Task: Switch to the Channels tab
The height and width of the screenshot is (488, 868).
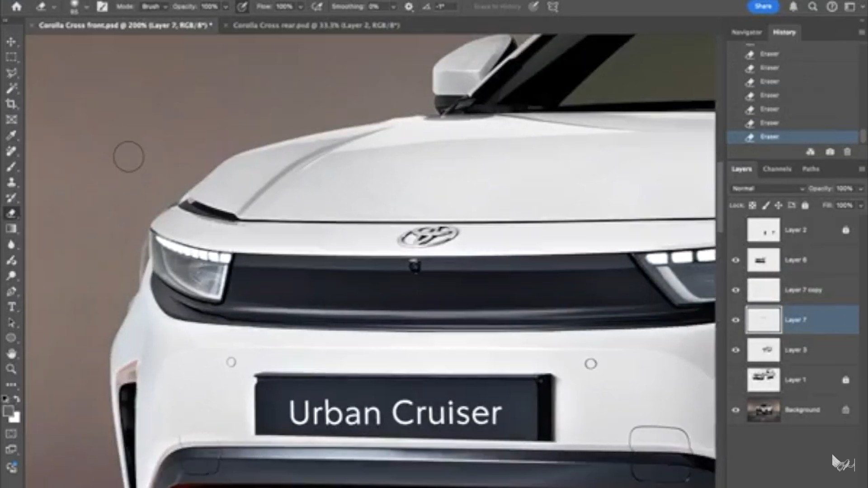Action: [x=777, y=169]
